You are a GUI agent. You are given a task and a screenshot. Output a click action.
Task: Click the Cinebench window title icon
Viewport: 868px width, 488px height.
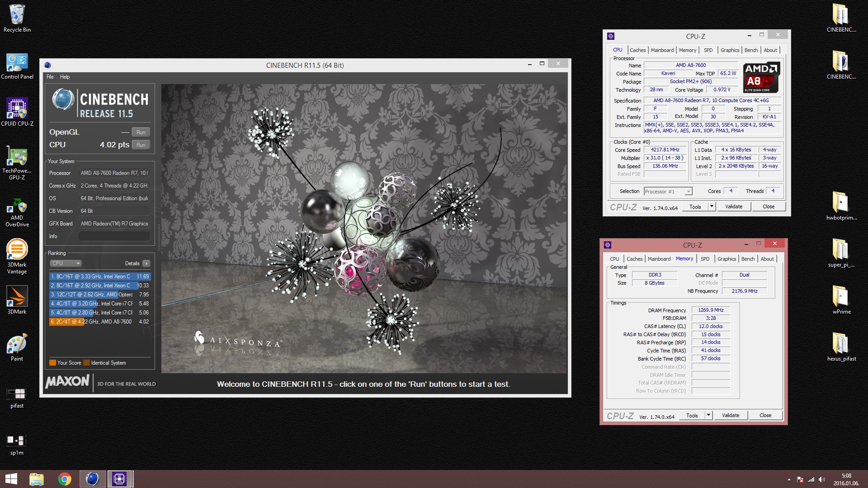(48, 65)
